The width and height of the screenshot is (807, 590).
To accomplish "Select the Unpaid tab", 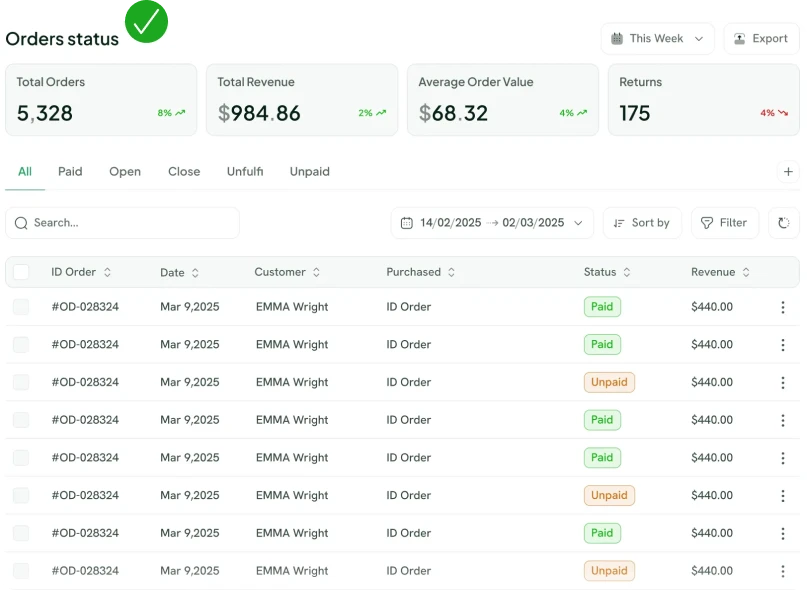I will (x=309, y=171).
